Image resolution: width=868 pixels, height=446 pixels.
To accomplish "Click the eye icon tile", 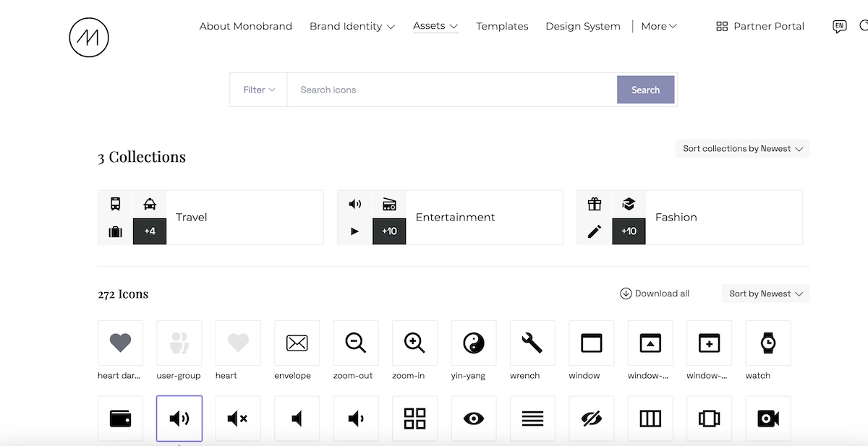I will [473, 418].
